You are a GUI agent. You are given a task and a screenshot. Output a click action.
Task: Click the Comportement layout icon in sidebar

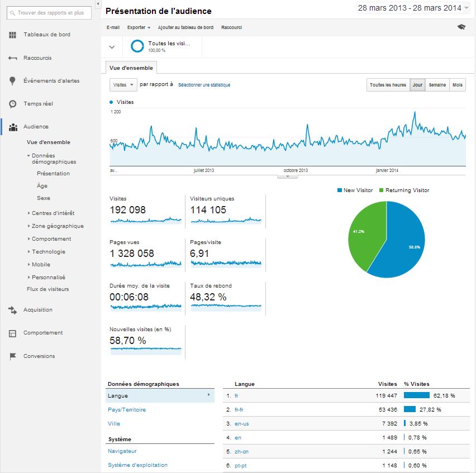(12, 333)
